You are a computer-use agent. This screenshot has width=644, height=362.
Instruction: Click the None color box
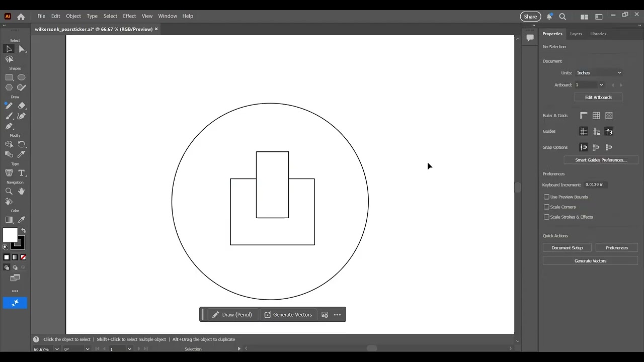[x=23, y=257]
